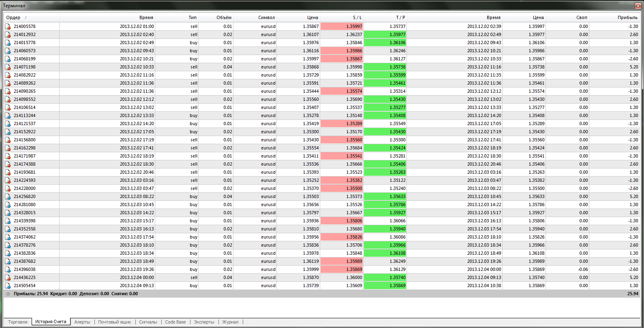Click order icon for 214193681
Image resolution: width=644 pixels, height=328 pixels.
tap(8, 172)
